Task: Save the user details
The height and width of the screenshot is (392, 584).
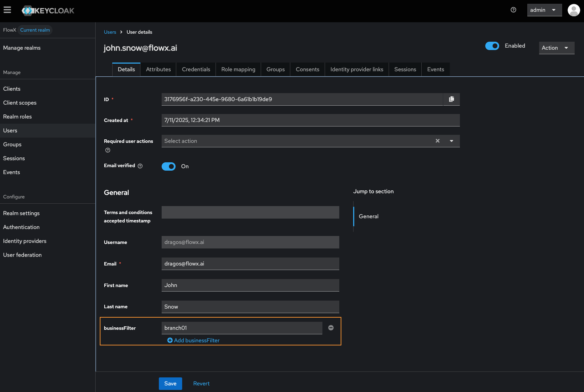Action: (x=170, y=383)
